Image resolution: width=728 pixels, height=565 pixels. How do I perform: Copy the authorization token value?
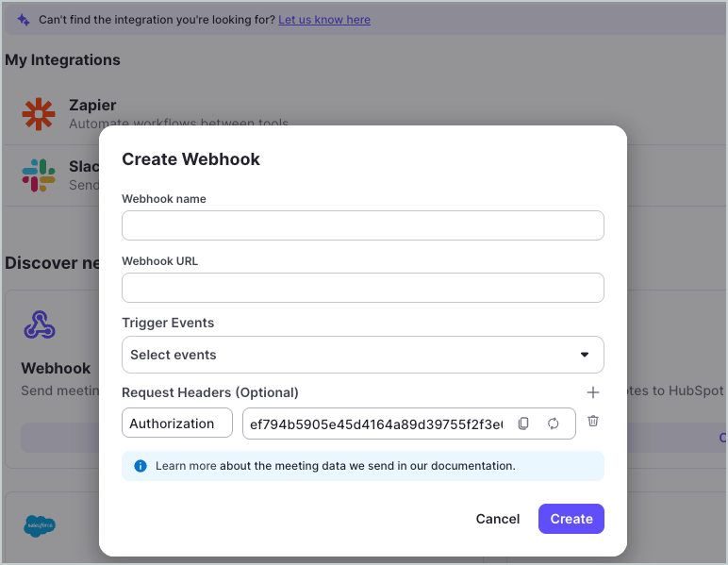tap(523, 424)
